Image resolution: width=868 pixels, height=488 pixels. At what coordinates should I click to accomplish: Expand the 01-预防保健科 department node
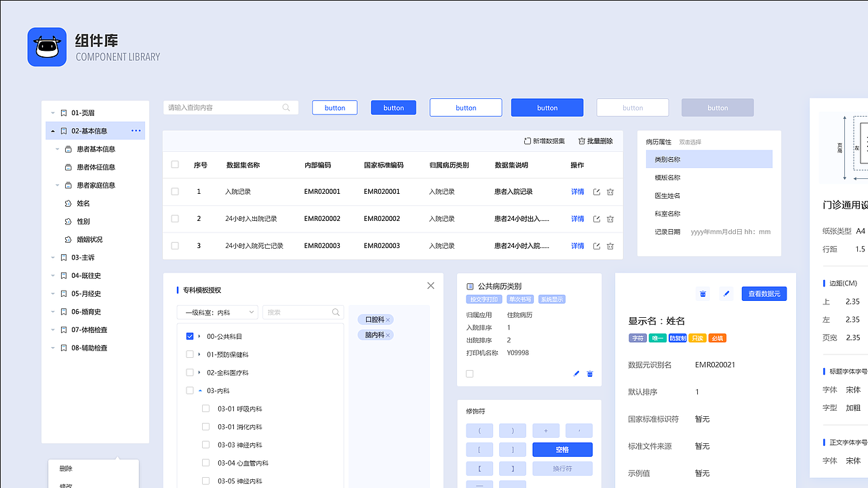[199, 354]
